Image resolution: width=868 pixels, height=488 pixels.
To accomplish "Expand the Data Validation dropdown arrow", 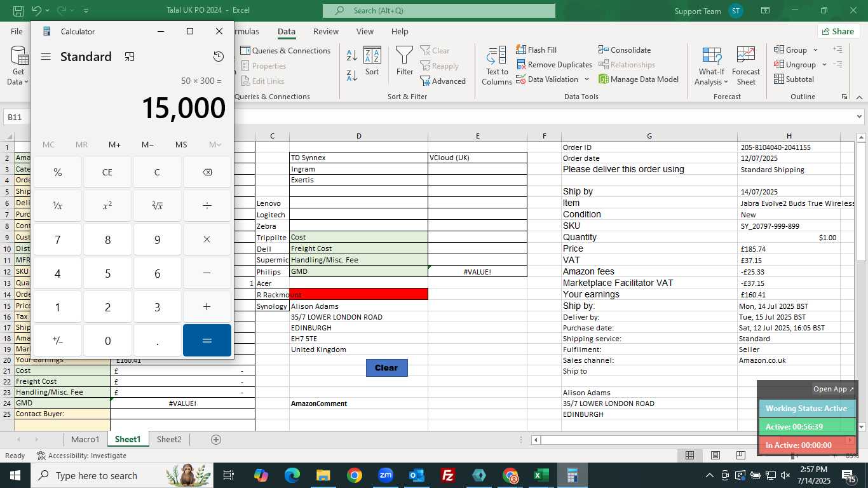I will pos(587,79).
